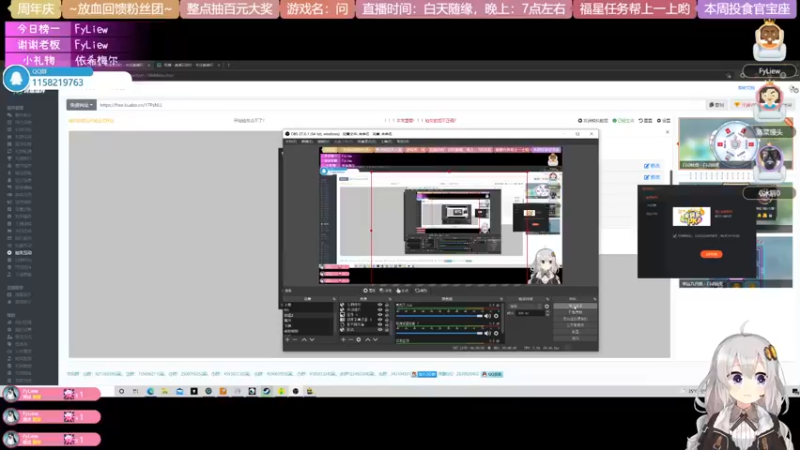Click PK banner image in dark popup
Screen dimensions: 800x450
point(691,216)
